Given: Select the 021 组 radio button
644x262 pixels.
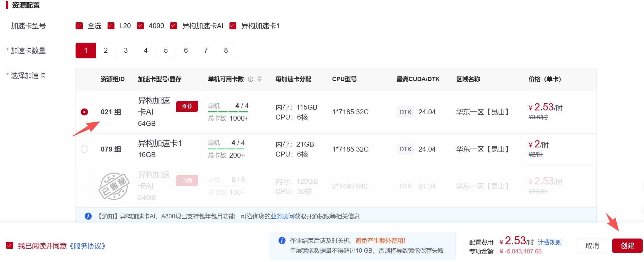Looking at the screenshot, I should [x=84, y=112].
